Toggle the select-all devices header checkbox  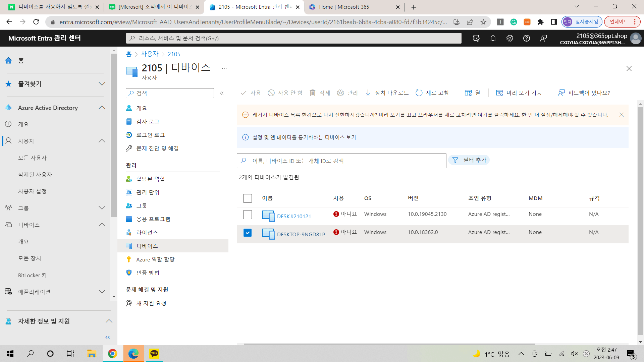(247, 198)
